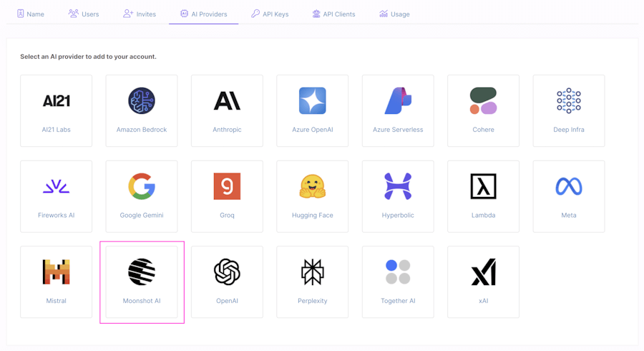Switch to the API Clients tab
Screen dimensions: 644x351
click(333, 14)
